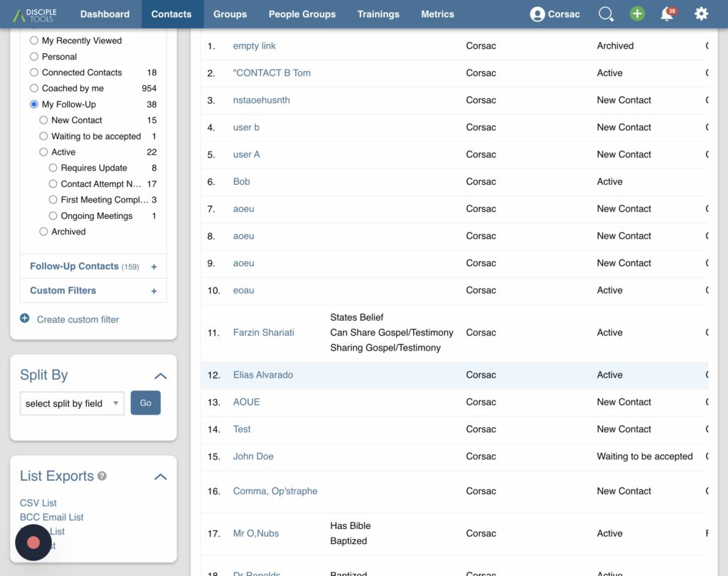
Task: Open the settings gear icon
Action: coord(701,14)
